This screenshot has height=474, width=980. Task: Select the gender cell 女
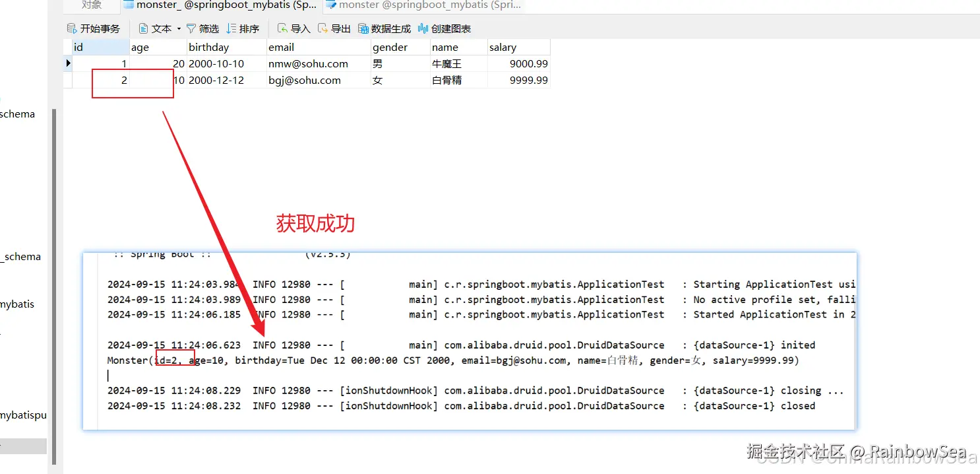(400, 80)
